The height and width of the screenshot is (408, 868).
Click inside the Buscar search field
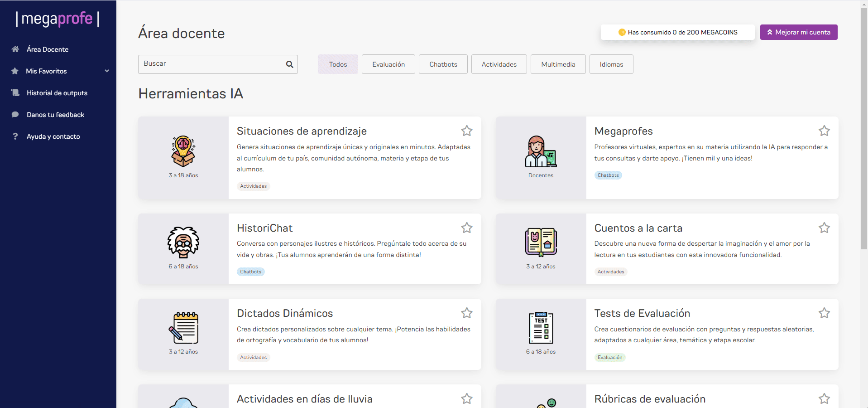click(208, 64)
